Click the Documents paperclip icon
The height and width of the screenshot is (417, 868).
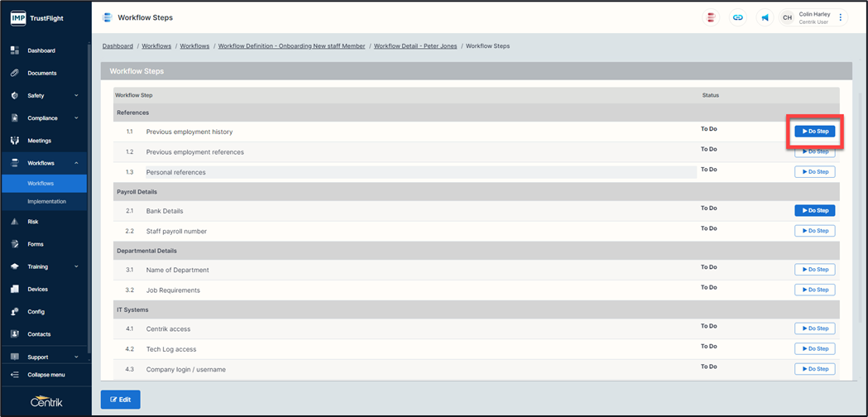15,73
